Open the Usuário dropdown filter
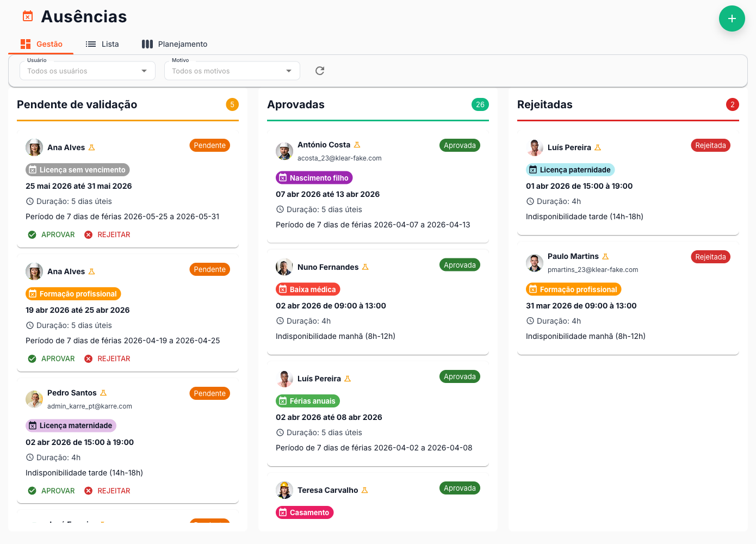The image size is (756, 544). point(88,71)
